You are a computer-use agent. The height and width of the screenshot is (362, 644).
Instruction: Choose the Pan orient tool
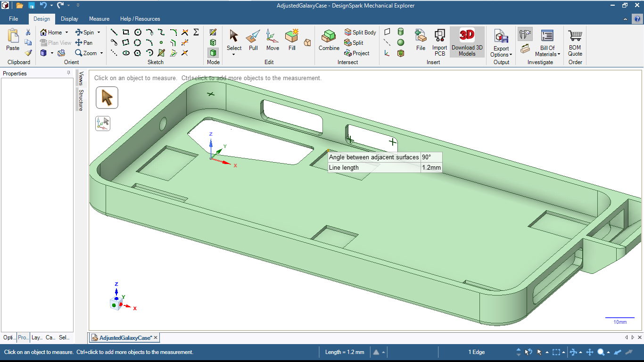pos(84,42)
